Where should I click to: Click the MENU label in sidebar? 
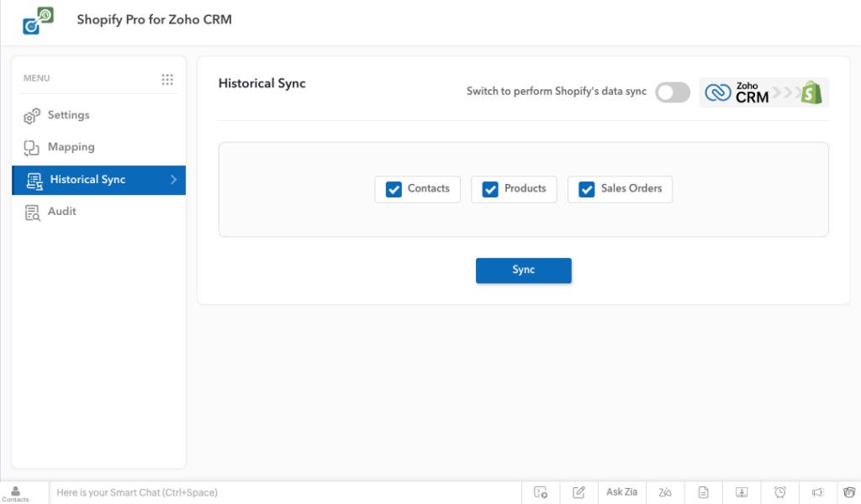point(36,78)
